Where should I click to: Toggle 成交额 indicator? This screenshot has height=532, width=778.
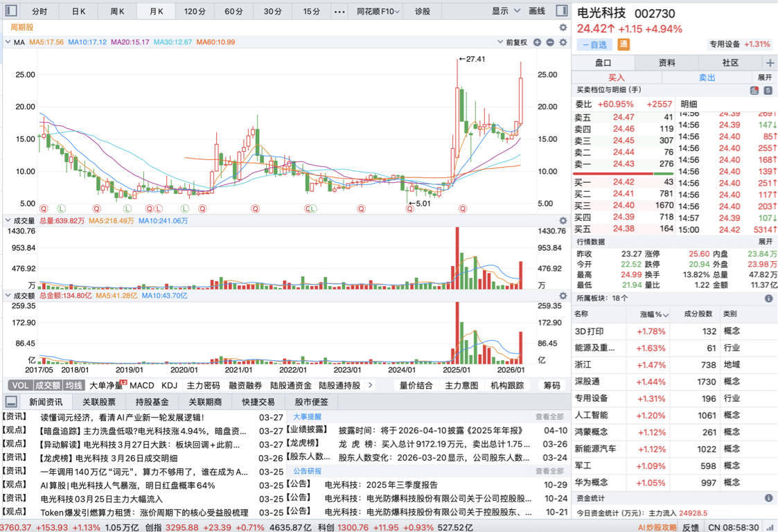[48, 385]
